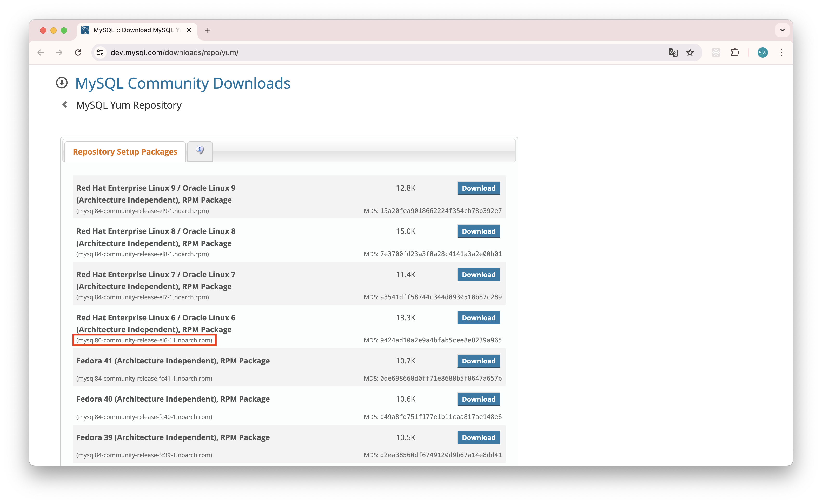822x504 pixels.
Task: Click the Red Hat Enterprise Linux 7 package title
Action: (x=156, y=280)
